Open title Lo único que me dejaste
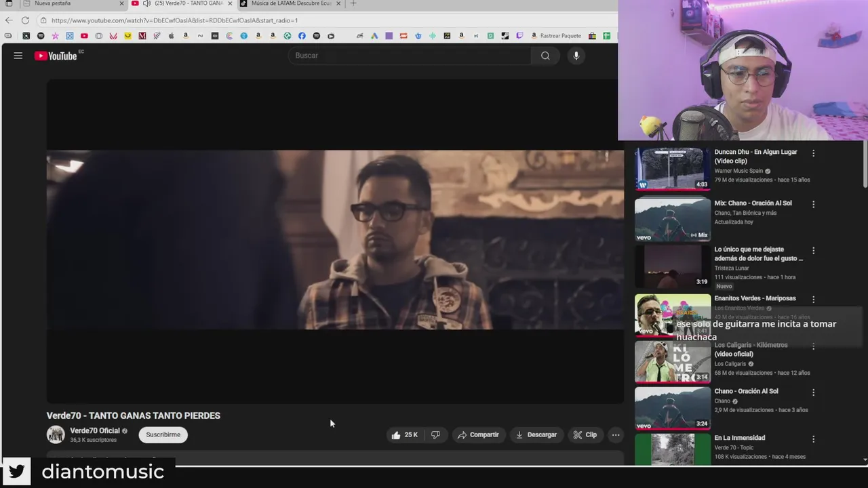Screen dimensions: 868x488 758,254
